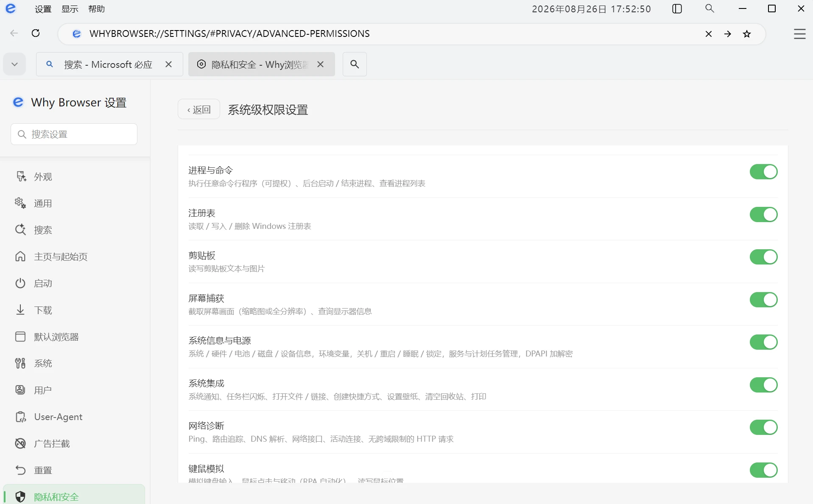Disable the 进程与命令 permission toggle
This screenshot has width=813, height=504.
coord(763,172)
